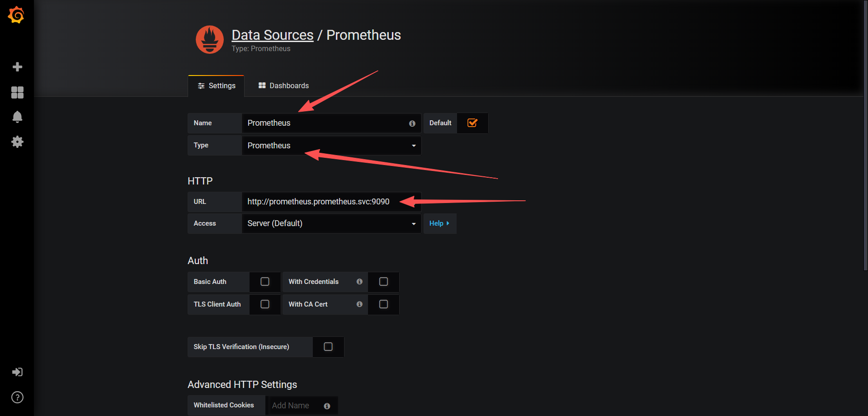Open the Access Server (Default) dropdown

click(x=331, y=223)
